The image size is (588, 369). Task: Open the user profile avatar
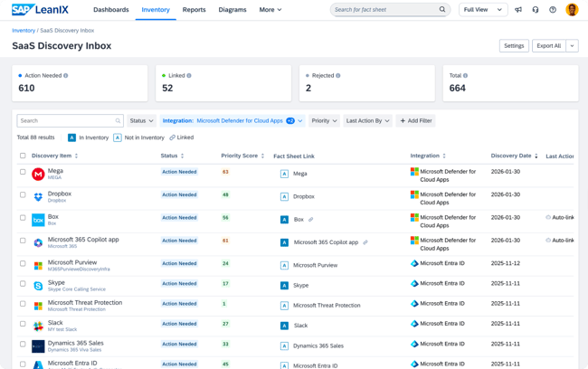(572, 10)
